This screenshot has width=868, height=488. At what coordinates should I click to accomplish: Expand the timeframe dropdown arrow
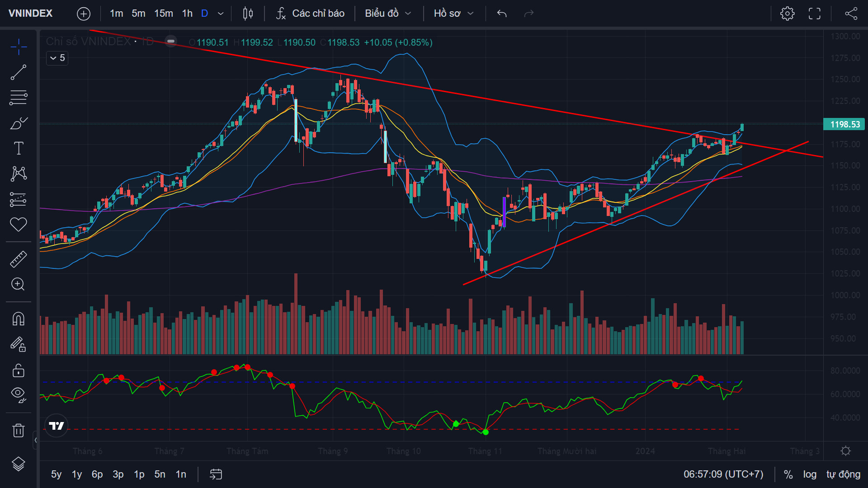click(x=221, y=14)
